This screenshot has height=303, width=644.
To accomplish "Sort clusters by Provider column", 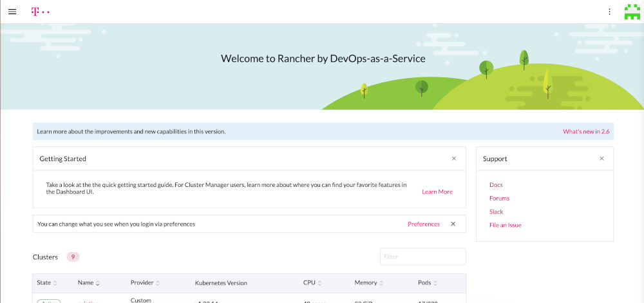I will 145,283.
